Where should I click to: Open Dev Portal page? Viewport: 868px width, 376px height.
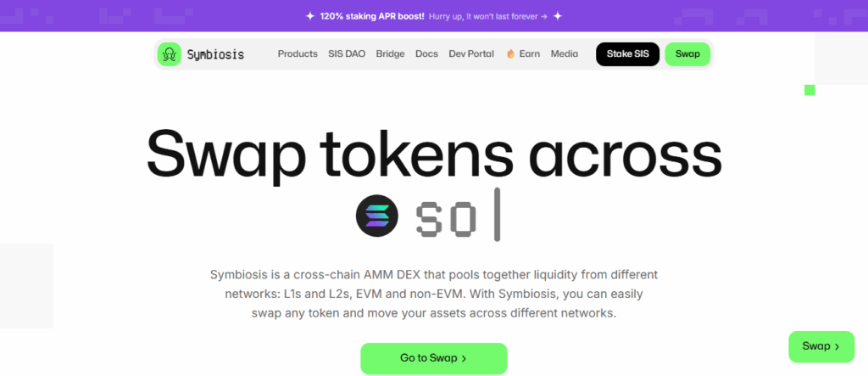tap(471, 54)
